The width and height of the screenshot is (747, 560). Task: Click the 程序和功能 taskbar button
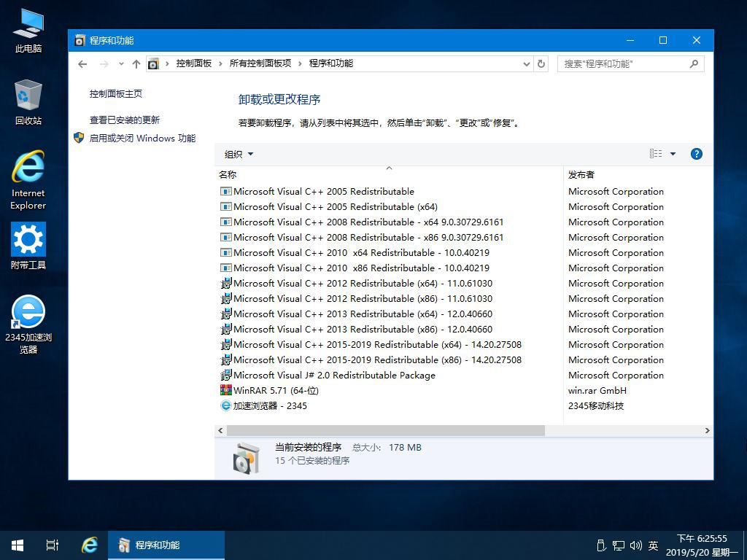click(x=166, y=545)
